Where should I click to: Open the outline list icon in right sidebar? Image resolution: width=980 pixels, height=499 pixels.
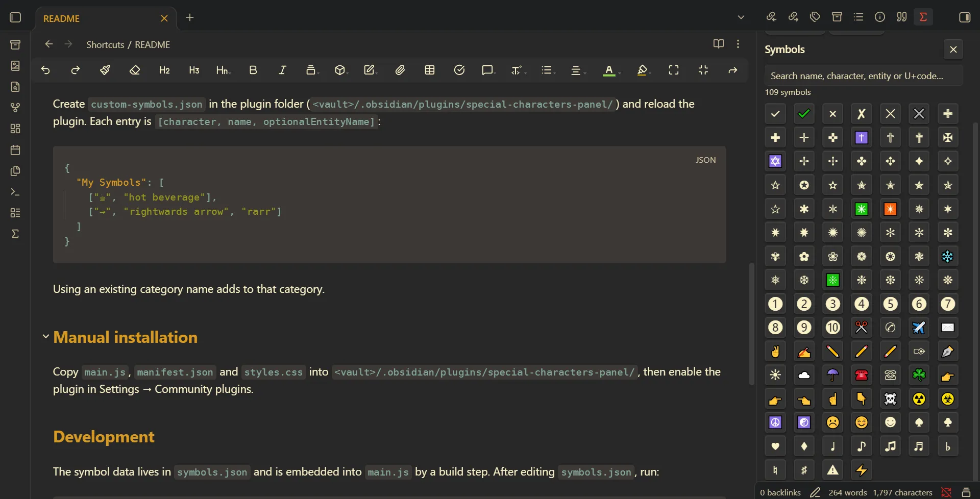[x=859, y=17]
